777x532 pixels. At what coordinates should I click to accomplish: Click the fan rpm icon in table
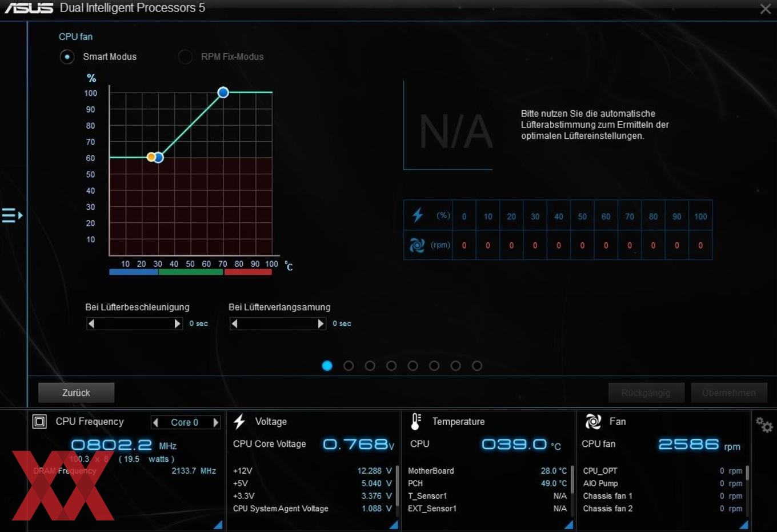coord(417,245)
